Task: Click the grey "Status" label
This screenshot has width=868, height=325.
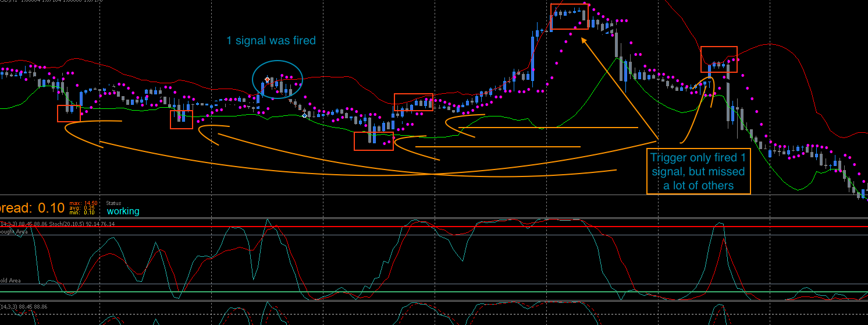Action: pyautogui.click(x=113, y=203)
